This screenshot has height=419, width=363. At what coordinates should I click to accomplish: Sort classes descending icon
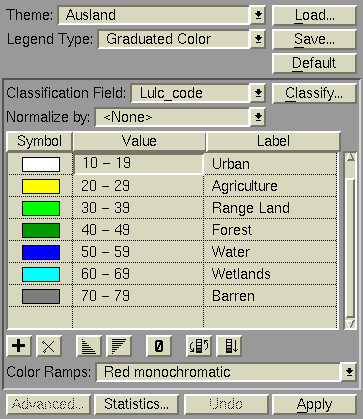click(119, 346)
